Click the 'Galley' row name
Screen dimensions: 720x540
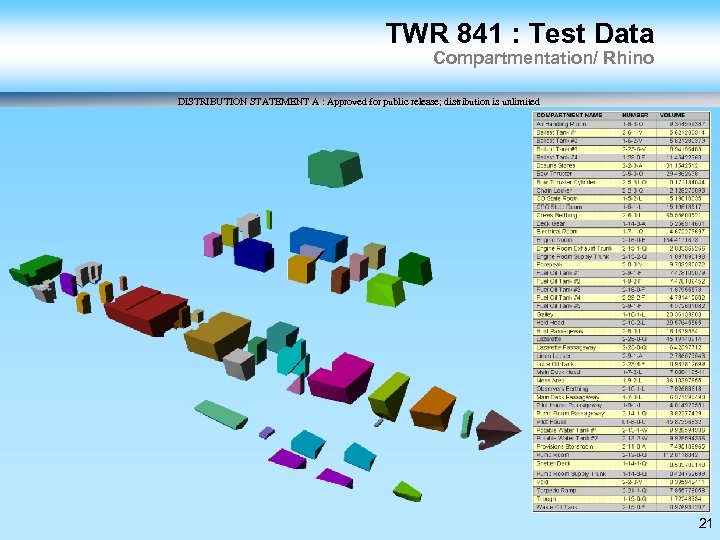[545, 315]
